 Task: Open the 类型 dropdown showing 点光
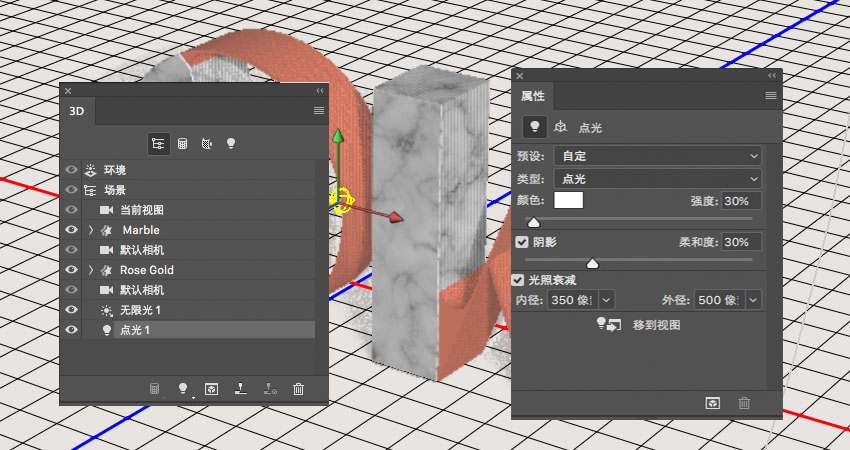[658, 179]
